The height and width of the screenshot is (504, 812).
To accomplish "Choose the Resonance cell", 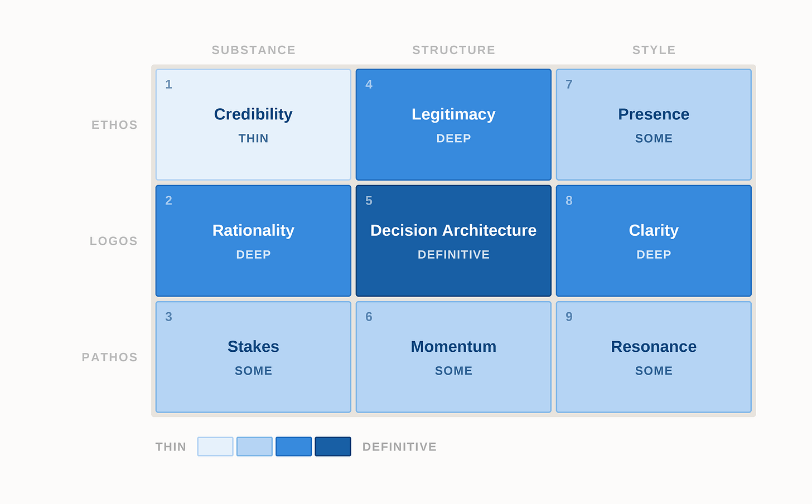I will (x=654, y=357).
